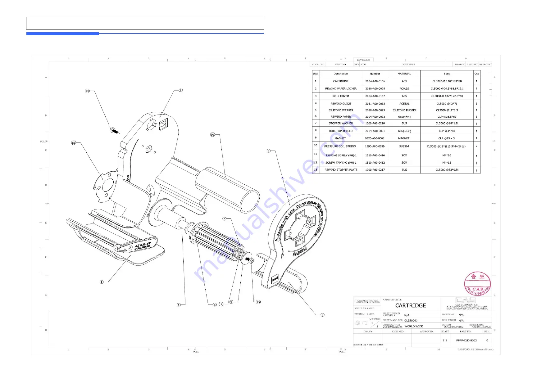Image resolution: width=555 pixels, height=392 pixels.
Task: Select callout balloon 3 near roll cover
Action: coord(269,151)
